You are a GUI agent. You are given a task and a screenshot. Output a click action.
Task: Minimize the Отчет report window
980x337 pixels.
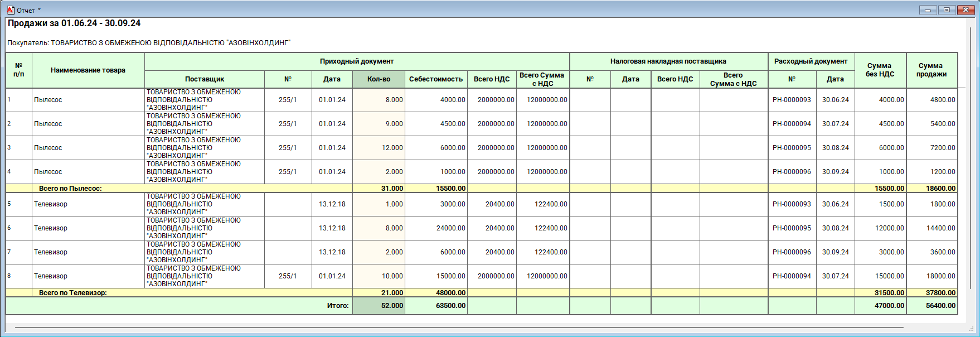pyautogui.click(x=928, y=10)
